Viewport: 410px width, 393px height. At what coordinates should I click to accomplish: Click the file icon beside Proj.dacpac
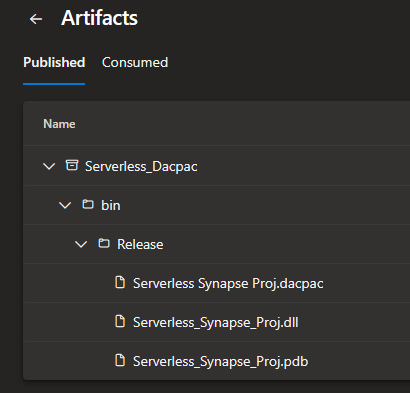pos(120,282)
